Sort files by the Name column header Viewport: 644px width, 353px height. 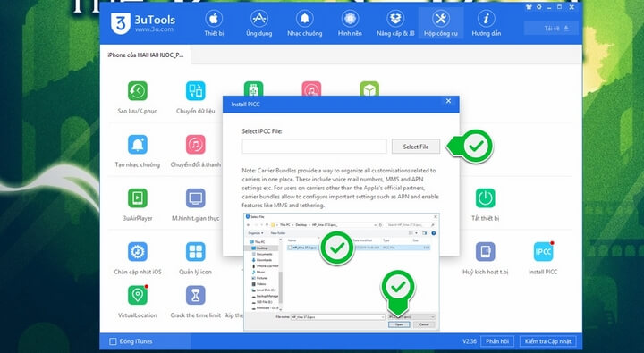292,240
